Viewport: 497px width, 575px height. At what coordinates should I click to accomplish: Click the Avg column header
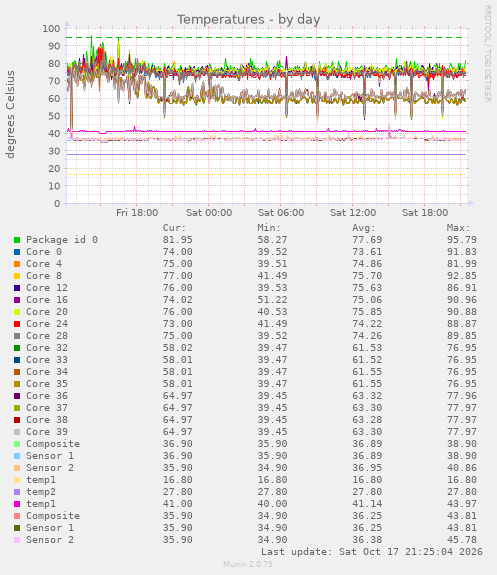(x=364, y=228)
